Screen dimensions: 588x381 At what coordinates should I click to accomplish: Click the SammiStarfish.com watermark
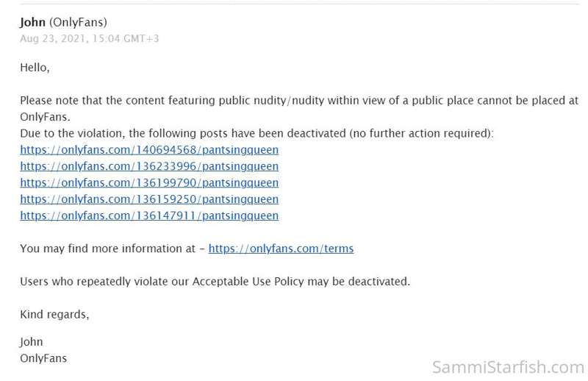tap(508, 366)
